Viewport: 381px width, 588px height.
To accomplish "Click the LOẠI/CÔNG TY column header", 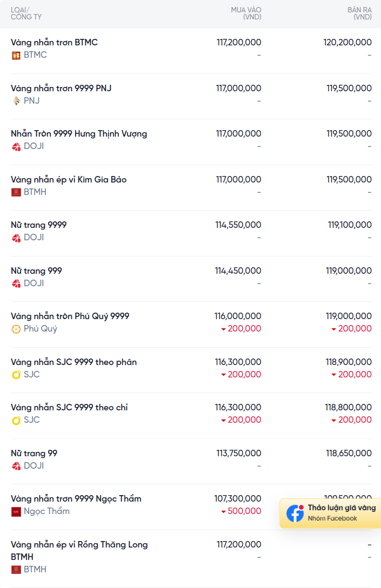I will click(26, 13).
